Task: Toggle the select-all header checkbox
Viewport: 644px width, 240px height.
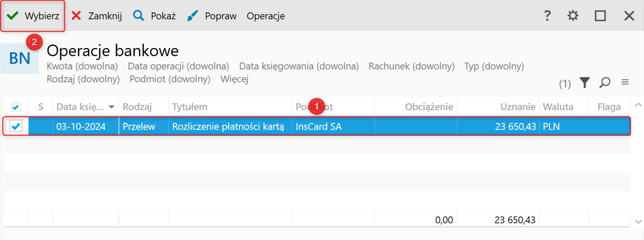Action: tap(16, 107)
